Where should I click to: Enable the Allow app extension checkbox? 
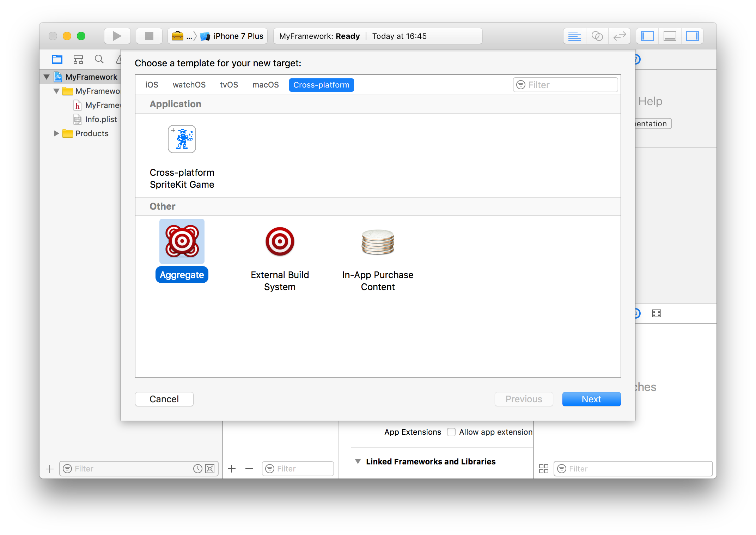451,432
